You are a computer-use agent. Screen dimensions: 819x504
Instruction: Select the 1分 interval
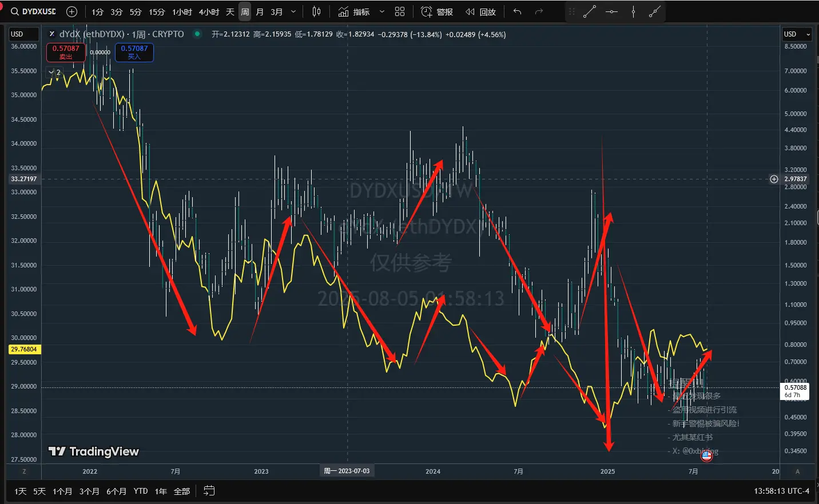point(98,11)
